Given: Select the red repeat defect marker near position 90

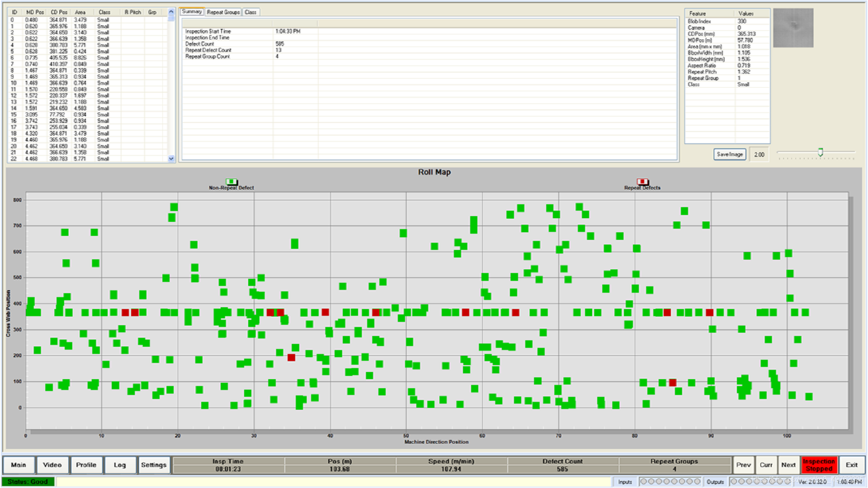Looking at the screenshot, I should click(x=709, y=313).
